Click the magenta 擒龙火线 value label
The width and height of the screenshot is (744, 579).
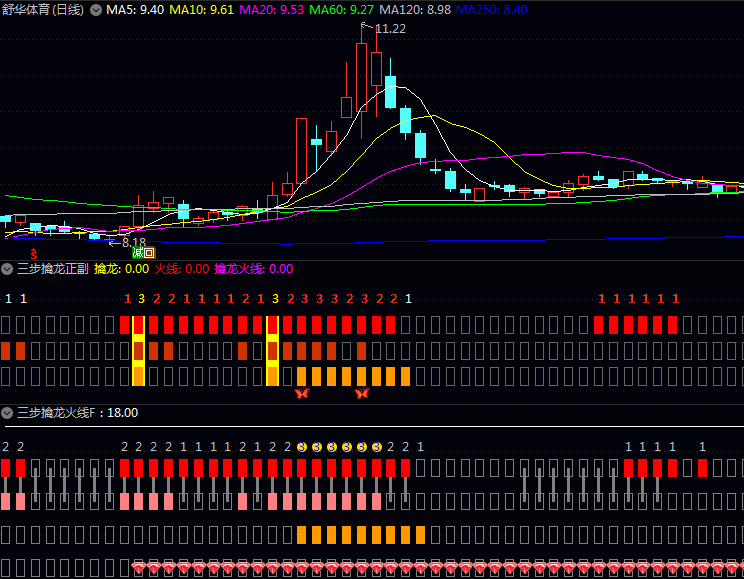[254, 269]
